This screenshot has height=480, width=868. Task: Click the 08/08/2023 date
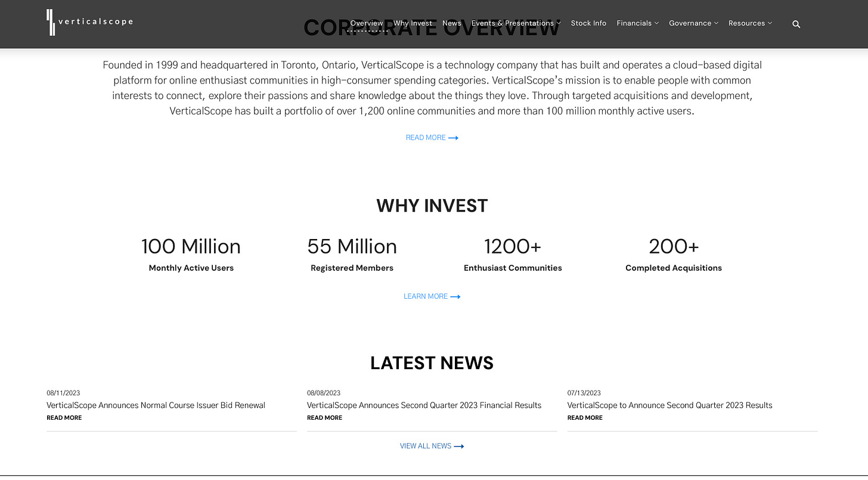click(324, 393)
